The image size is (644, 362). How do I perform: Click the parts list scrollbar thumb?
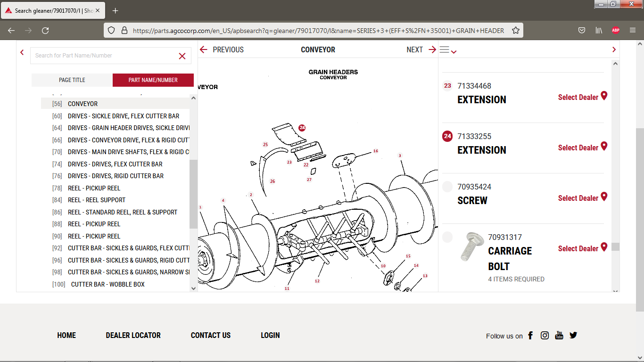click(x=615, y=247)
